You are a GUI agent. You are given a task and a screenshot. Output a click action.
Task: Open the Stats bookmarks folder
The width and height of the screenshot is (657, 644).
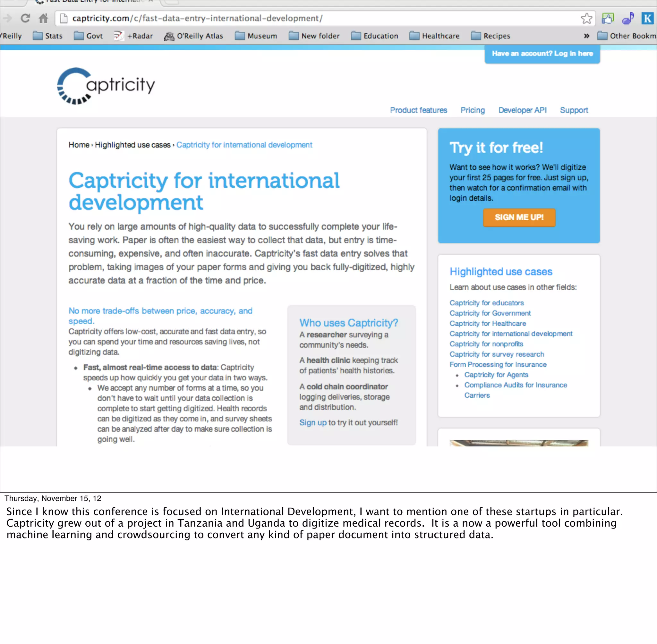tap(48, 36)
